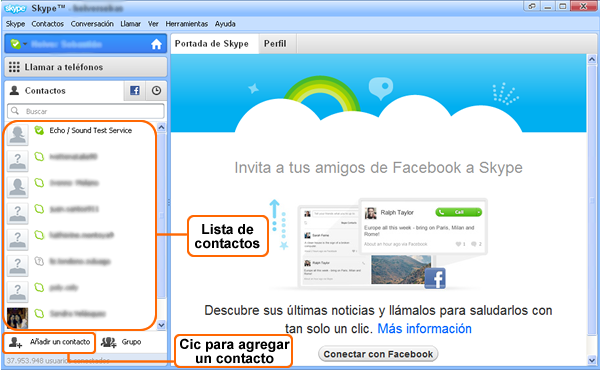The height and width of the screenshot is (370, 600).
Task: Click contact list scroll down arrow
Action: pos(161,325)
